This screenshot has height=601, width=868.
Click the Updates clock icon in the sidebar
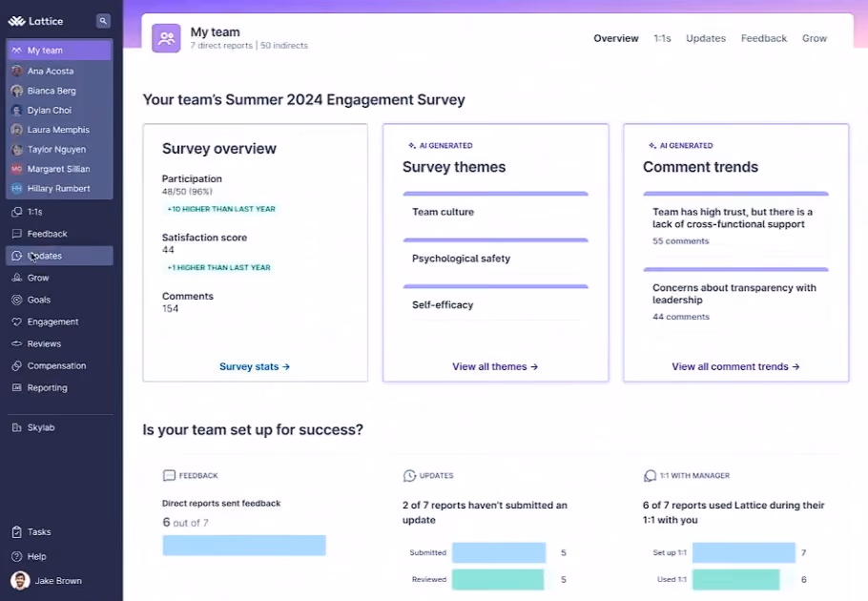tap(17, 256)
